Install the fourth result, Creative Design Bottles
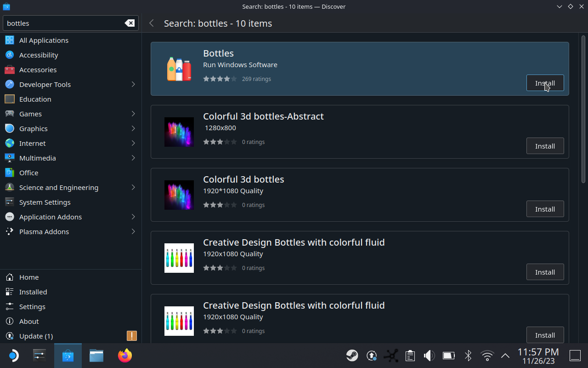This screenshot has width=588, height=368. [545, 272]
